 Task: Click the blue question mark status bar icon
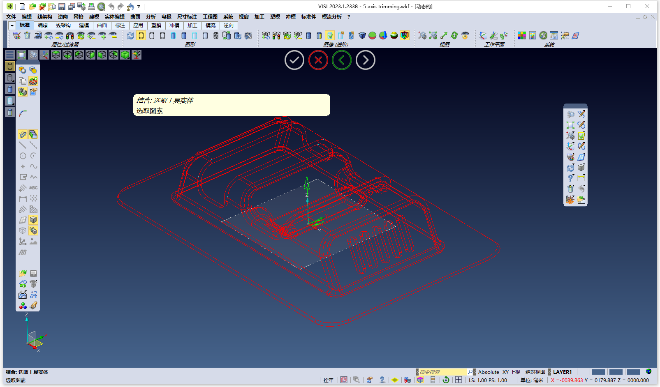[382, 380]
